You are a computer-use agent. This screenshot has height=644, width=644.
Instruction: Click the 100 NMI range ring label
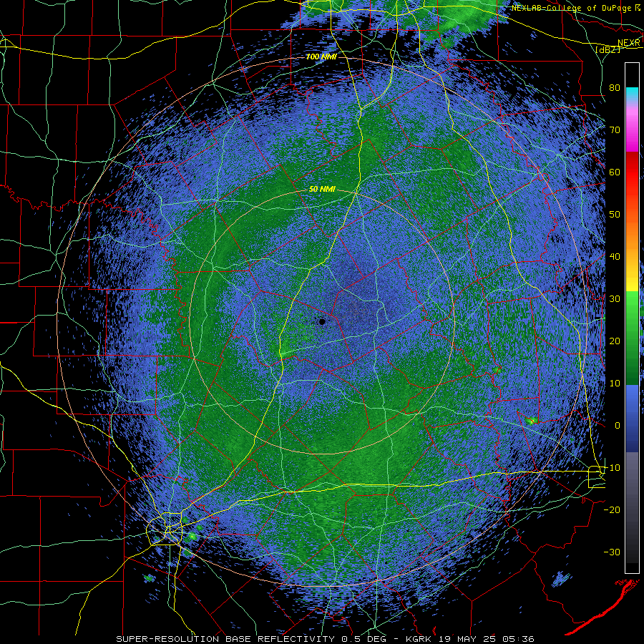tap(321, 57)
